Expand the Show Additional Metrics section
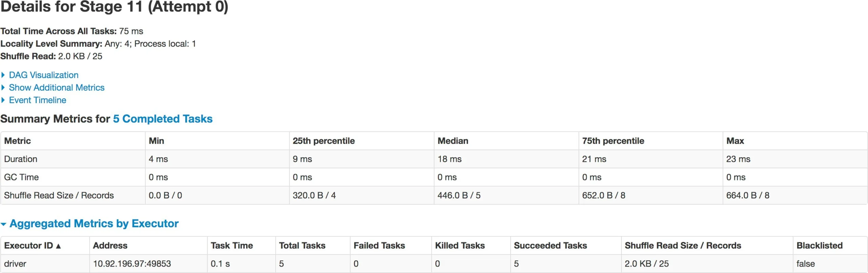The width and height of the screenshot is (868, 273). [3, 87]
